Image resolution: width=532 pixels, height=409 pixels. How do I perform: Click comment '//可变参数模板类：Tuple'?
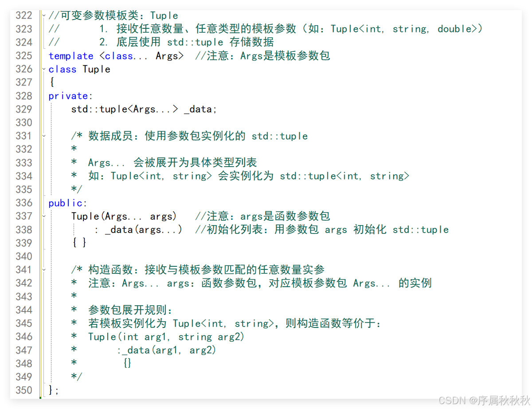113,16
